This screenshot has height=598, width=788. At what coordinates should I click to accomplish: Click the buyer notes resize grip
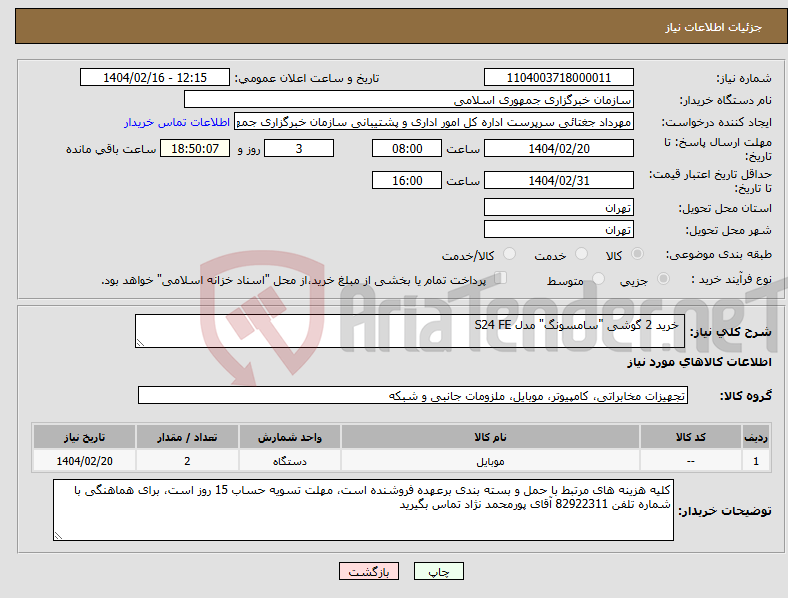tap(58, 536)
